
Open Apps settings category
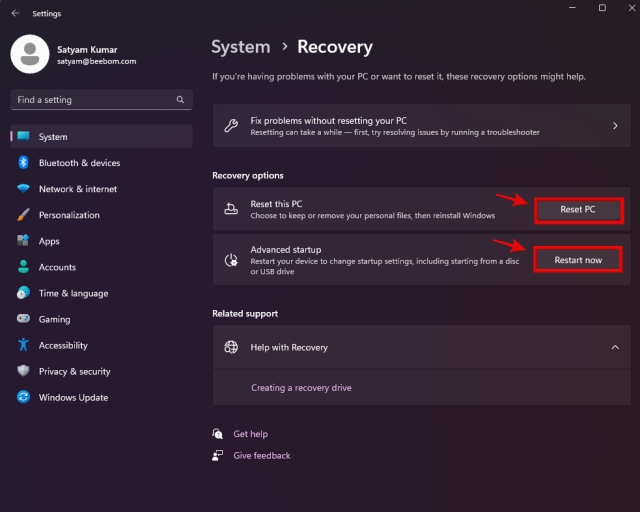(101, 241)
